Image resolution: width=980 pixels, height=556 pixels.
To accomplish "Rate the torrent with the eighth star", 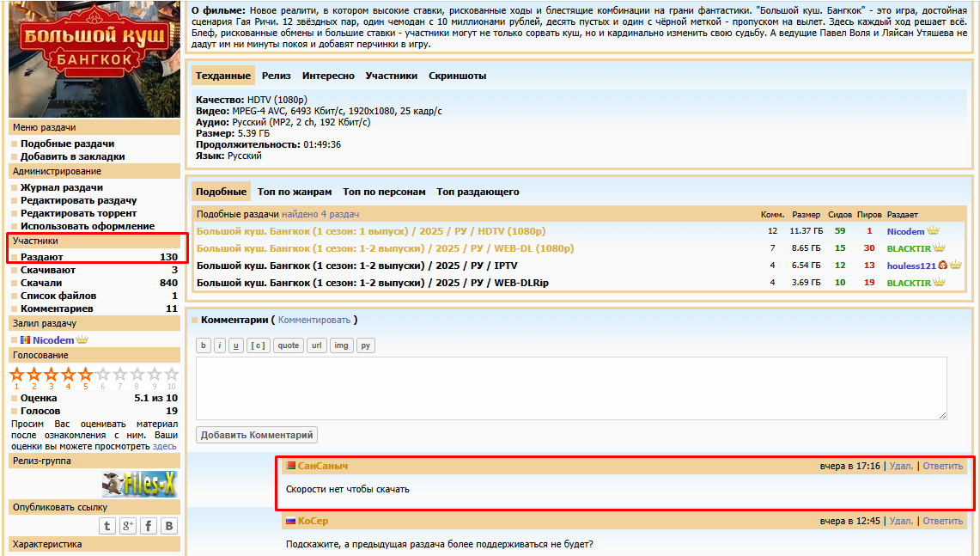I will click(137, 375).
